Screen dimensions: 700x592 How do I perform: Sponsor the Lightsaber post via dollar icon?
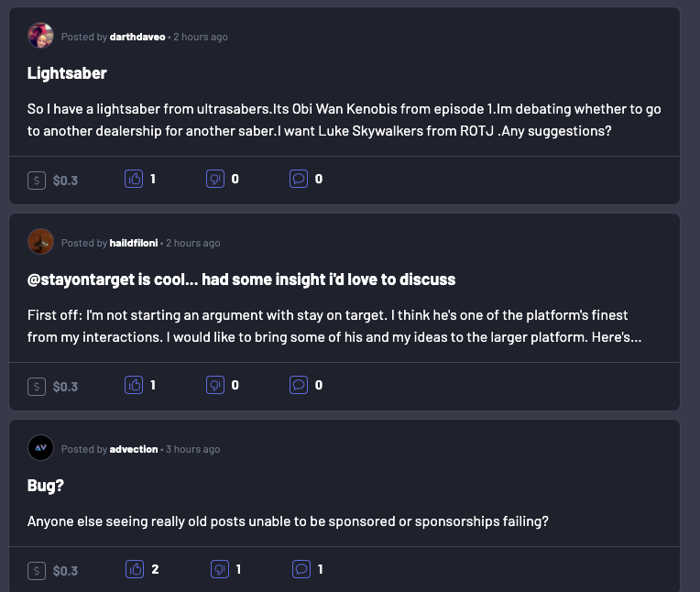click(37, 181)
